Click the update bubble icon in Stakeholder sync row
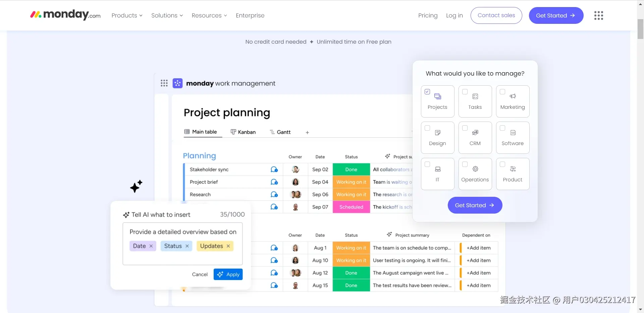The width and height of the screenshot is (644, 313). click(274, 169)
